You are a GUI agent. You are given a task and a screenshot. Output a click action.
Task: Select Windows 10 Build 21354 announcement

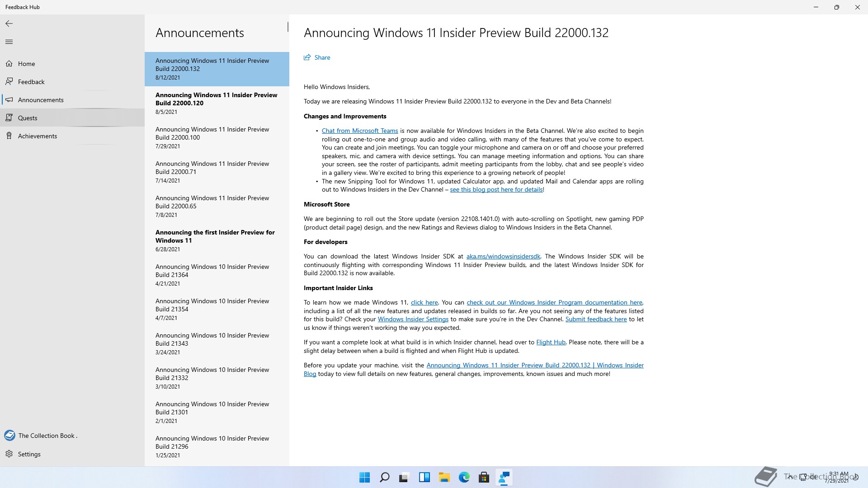(x=217, y=310)
